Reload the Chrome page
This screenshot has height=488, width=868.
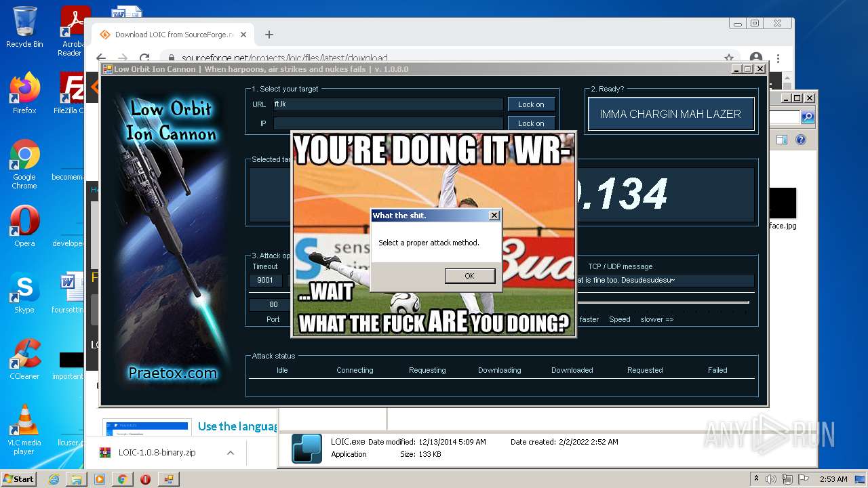point(144,58)
